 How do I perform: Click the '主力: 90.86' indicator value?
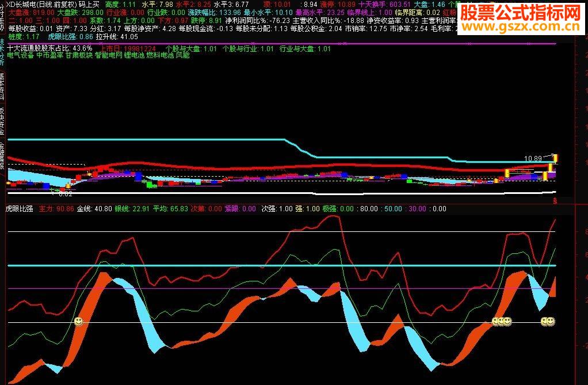click(x=56, y=209)
